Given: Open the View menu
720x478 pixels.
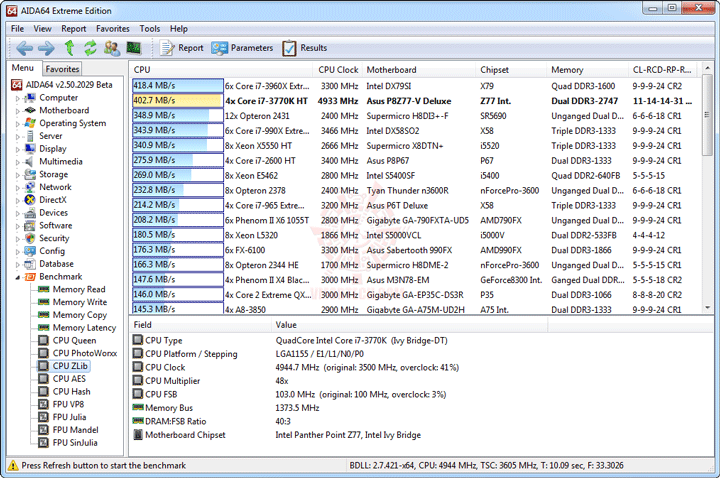Looking at the screenshot, I should point(42,28).
